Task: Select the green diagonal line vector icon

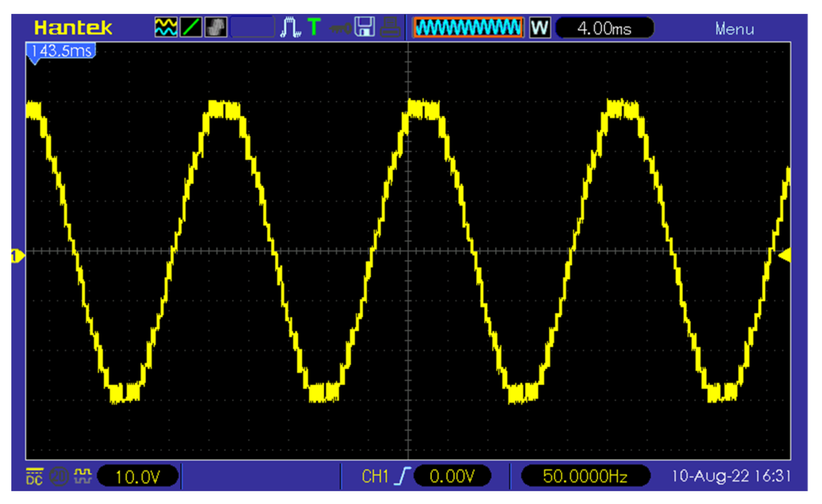Action: click(191, 27)
